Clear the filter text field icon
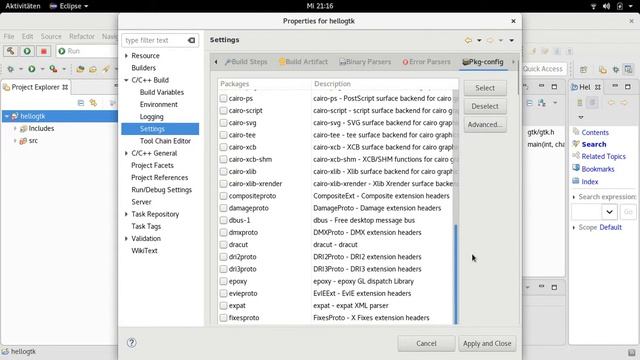This screenshot has height=360, width=640. point(191,40)
